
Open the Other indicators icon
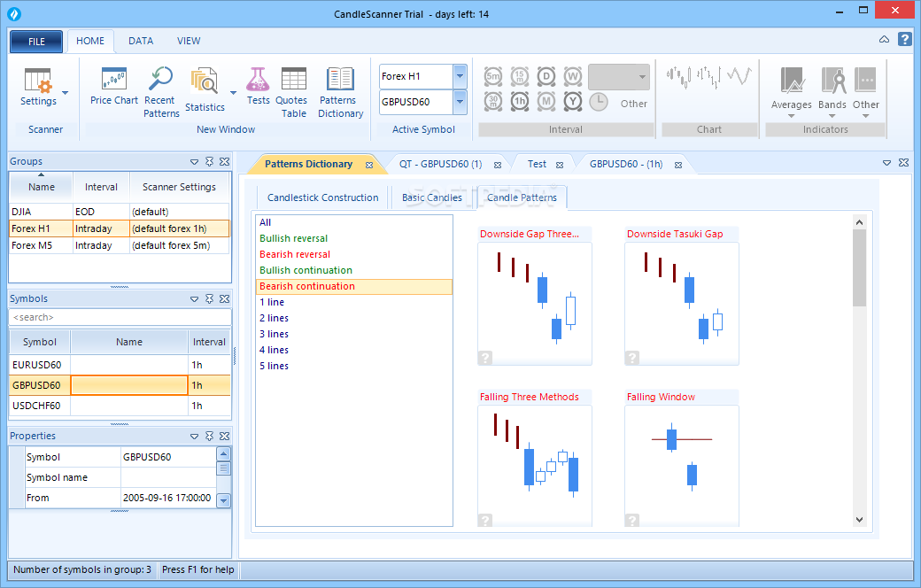(x=865, y=81)
